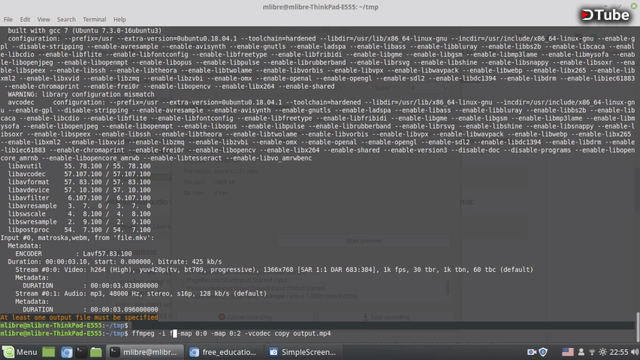
Task: Click the 'ENCODER : Lavf57.83.100' line
Action: click(73, 253)
